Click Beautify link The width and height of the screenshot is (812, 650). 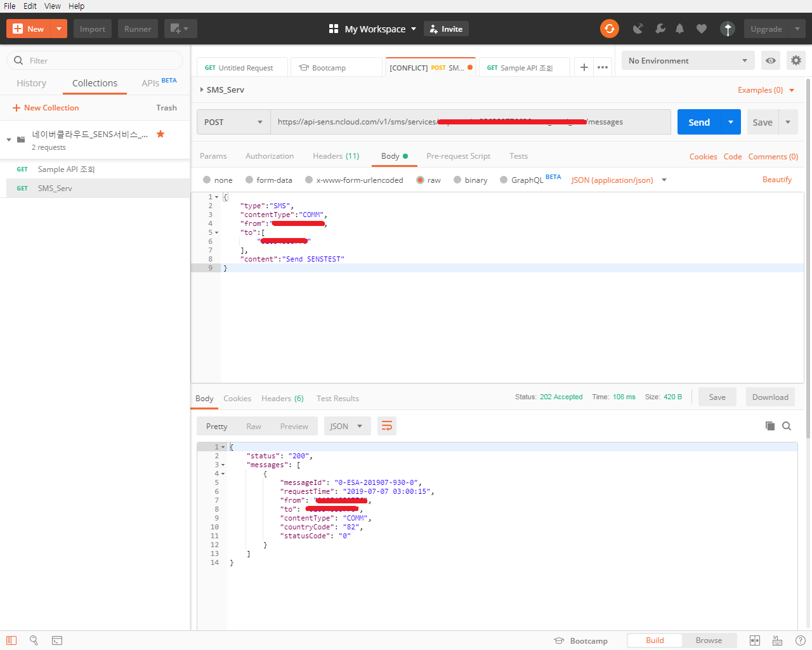pos(777,180)
